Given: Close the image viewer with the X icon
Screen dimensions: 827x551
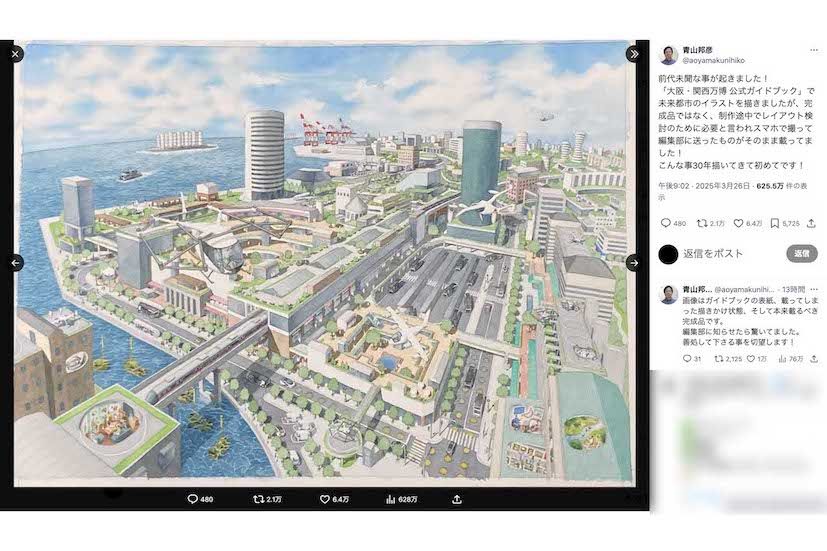Looking at the screenshot, I should (x=15, y=53).
